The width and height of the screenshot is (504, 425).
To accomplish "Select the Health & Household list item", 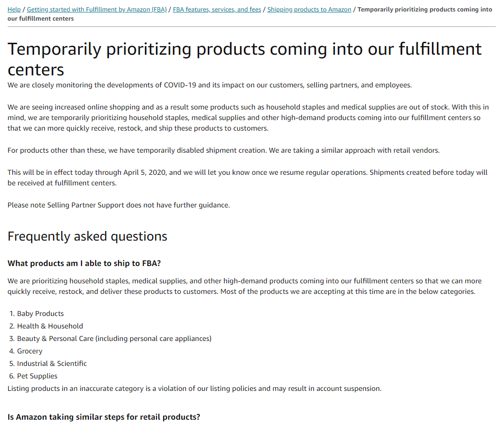I will (50, 326).
